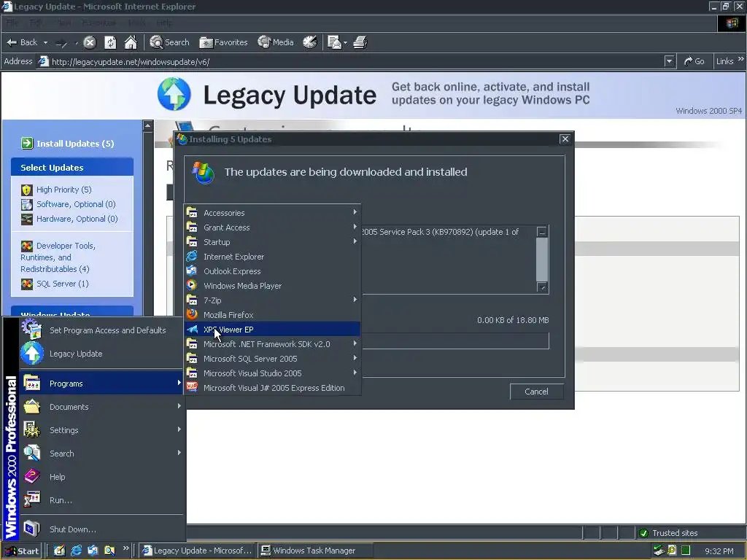Image resolution: width=747 pixels, height=560 pixels.
Task: Click the Mail toolbar icon
Action: tap(335, 42)
